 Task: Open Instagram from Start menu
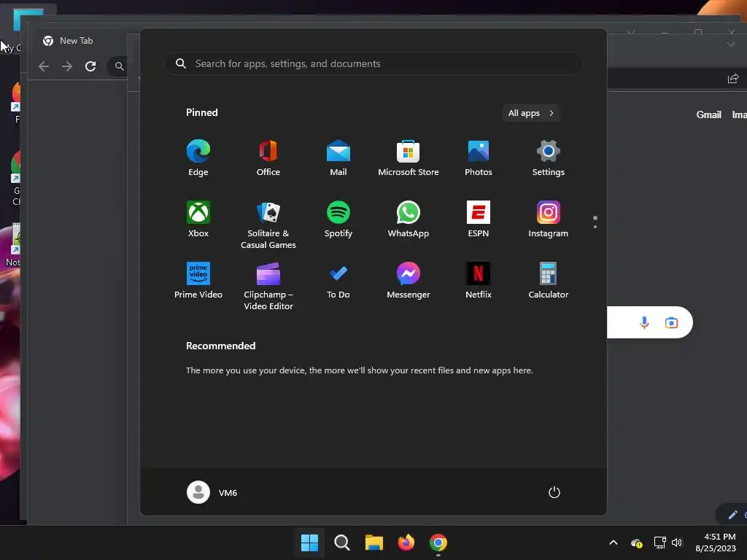(x=549, y=219)
